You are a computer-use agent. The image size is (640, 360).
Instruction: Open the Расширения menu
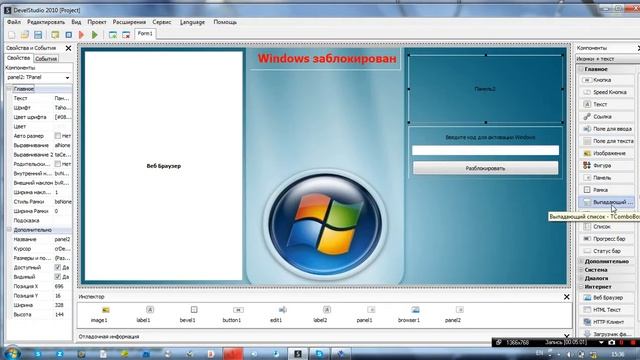tap(129, 22)
